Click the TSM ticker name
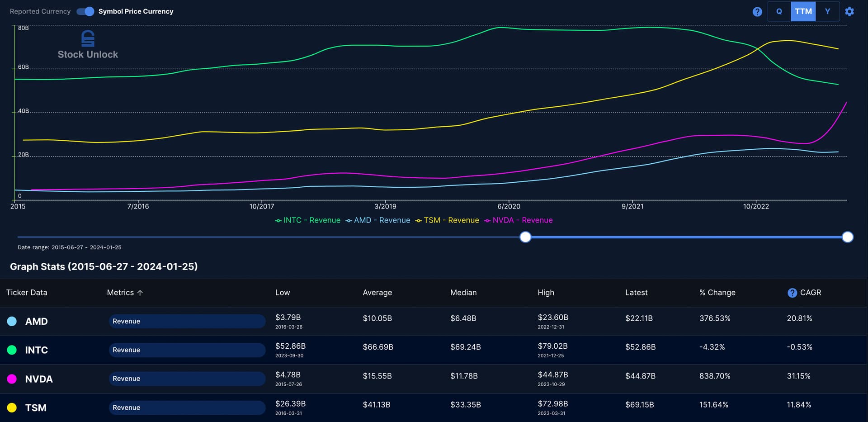This screenshot has width=868, height=422. click(36, 408)
